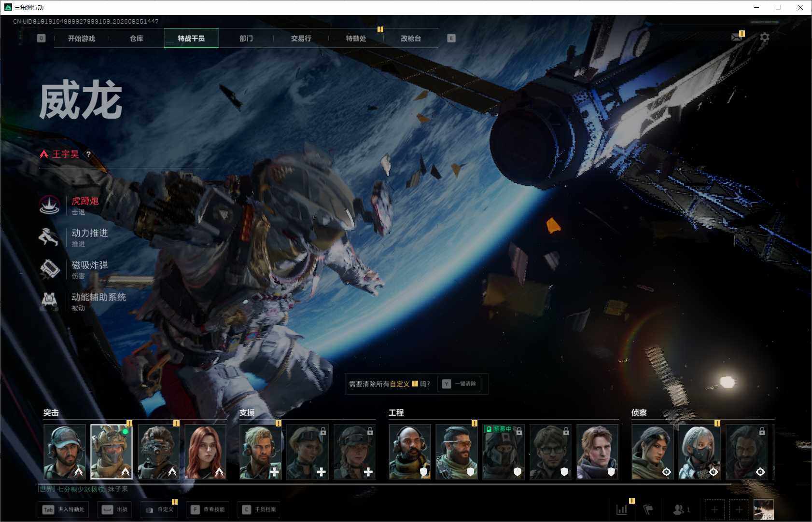Switch to the 交易行 tab
Screen dimensions: 812x522
[x=301, y=38]
